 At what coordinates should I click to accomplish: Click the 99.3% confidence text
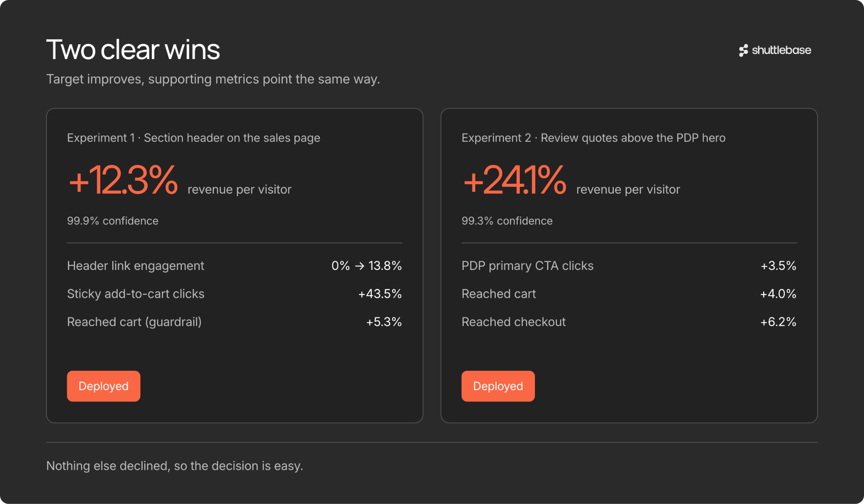click(x=507, y=221)
